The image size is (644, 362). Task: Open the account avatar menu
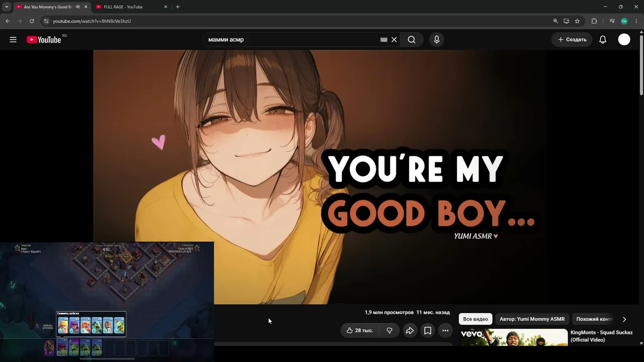pos(624,40)
